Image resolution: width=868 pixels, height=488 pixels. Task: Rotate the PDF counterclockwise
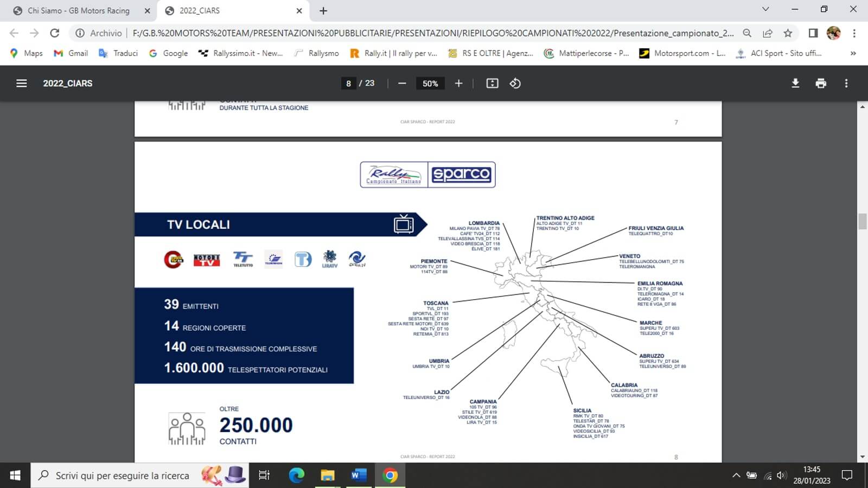[x=515, y=83]
